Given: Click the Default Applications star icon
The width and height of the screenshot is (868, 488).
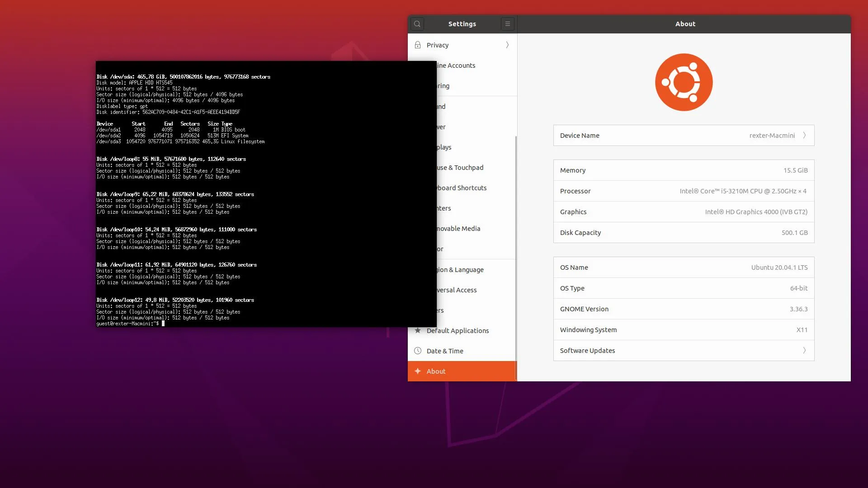Looking at the screenshot, I should coord(418,331).
